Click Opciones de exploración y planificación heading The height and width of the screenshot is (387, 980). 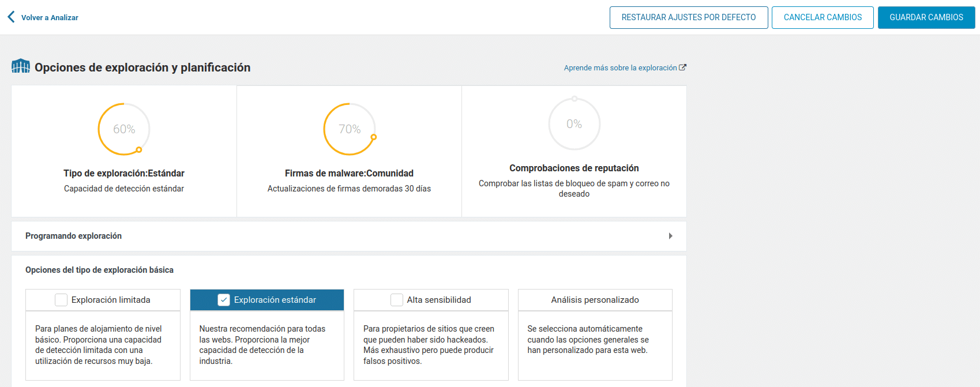click(x=142, y=67)
